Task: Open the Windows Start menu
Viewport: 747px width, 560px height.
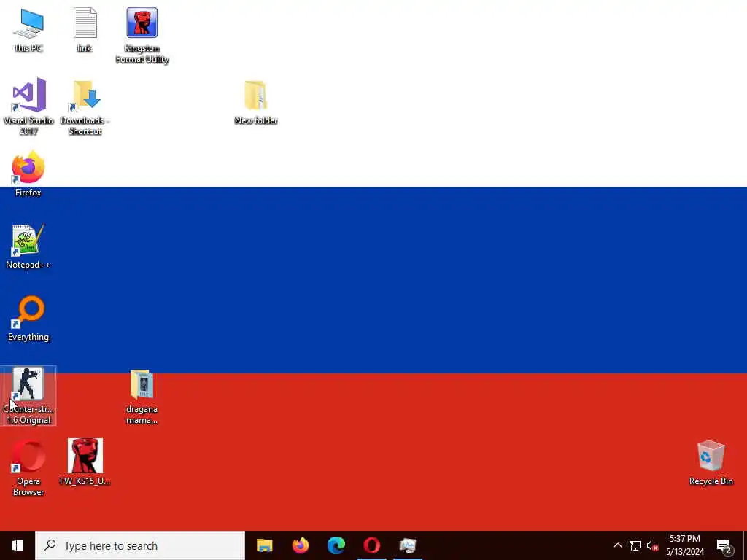Action: coord(18,545)
